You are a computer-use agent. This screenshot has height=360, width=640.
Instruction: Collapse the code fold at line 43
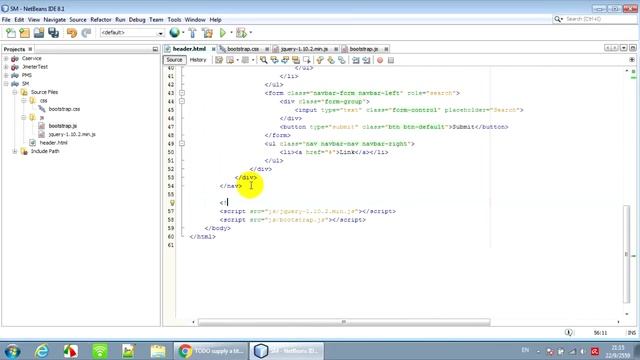click(x=182, y=93)
